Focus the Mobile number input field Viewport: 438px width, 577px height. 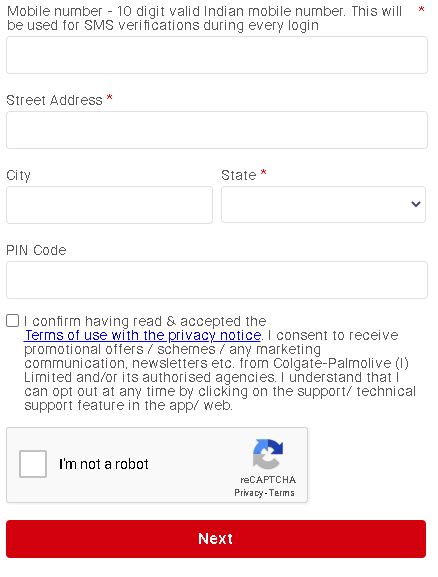coord(217,55)
